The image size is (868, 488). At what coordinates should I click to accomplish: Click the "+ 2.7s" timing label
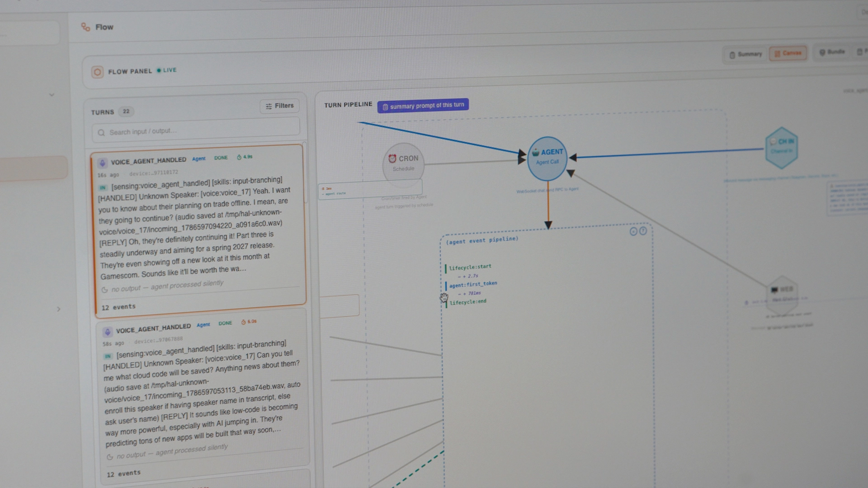(x=468, y=276)
